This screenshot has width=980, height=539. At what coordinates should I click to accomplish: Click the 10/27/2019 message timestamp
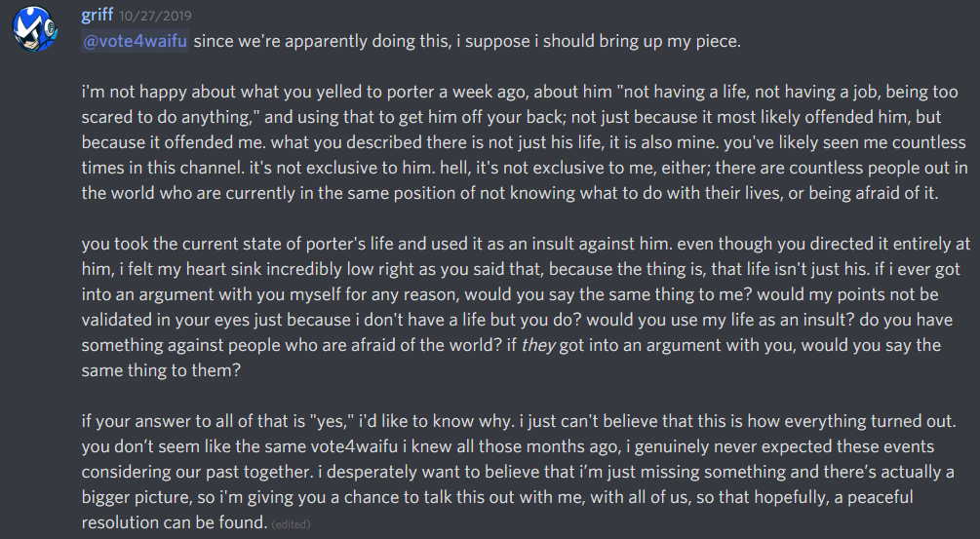[154, 17]
